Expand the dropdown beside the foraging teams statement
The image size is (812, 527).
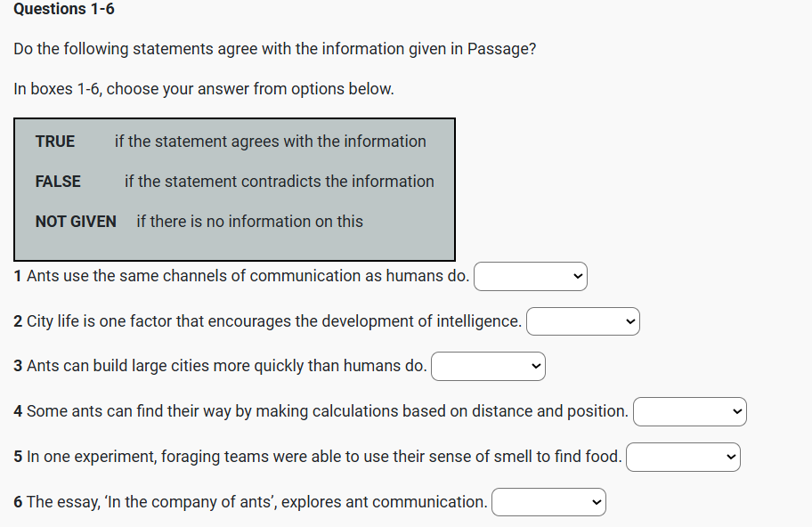pos(683,458)
